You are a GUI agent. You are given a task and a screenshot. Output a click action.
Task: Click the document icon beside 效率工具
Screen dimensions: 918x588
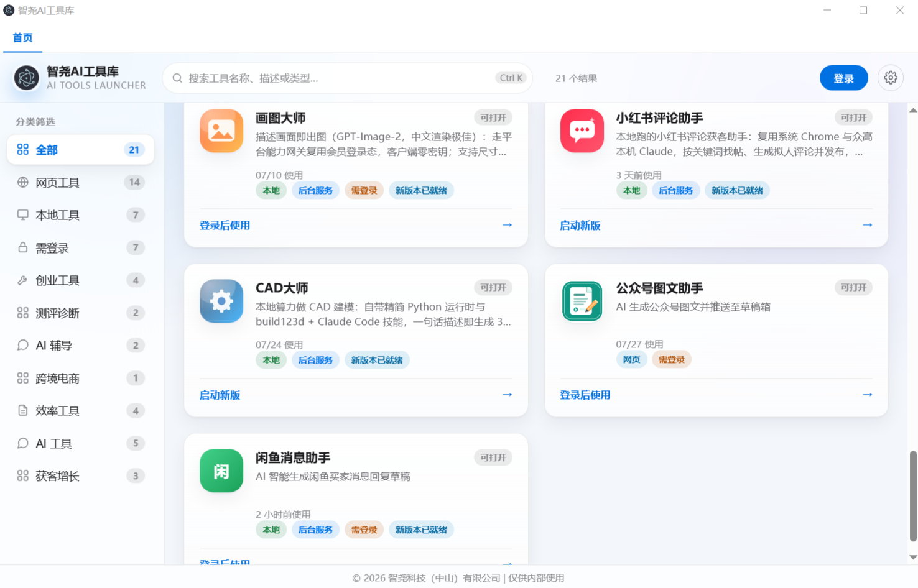23,410
